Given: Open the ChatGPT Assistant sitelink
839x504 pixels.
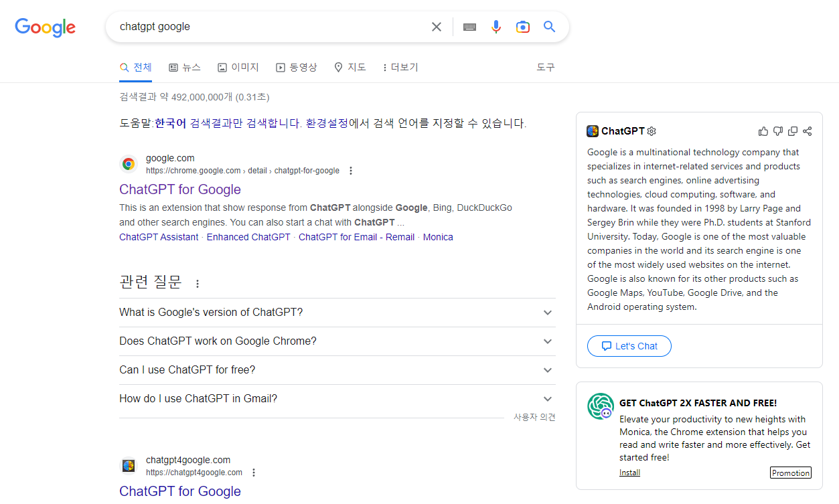Looking at the screenshot, I should point(159,237).
